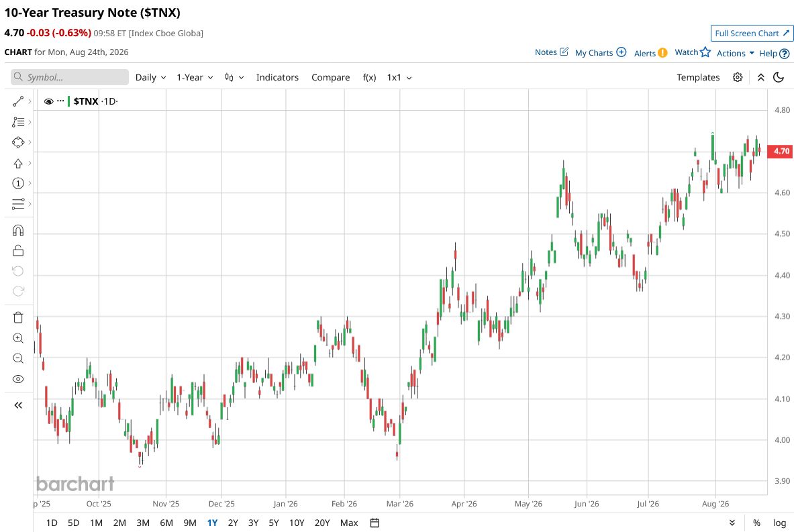Image resolution: width=794 pixels, height=532 pixels.
Task: Select the arrow annotation tool
Action: tap(17, 163)
